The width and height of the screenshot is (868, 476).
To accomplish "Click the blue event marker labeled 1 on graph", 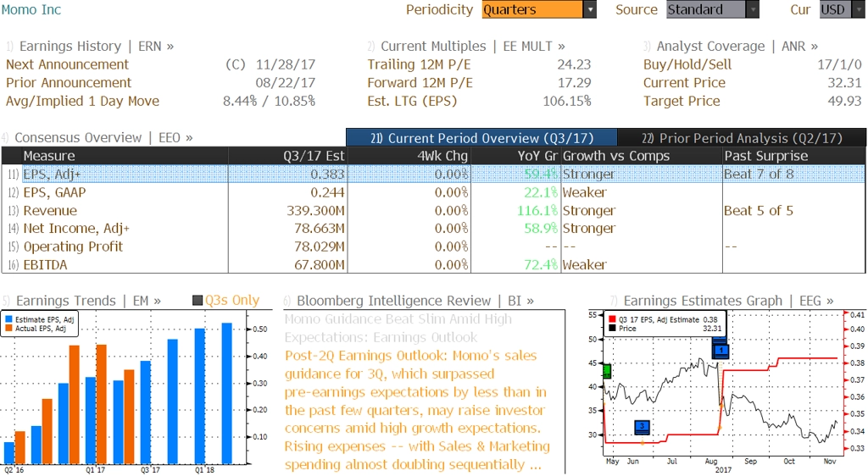I will (x=721, y=351).
